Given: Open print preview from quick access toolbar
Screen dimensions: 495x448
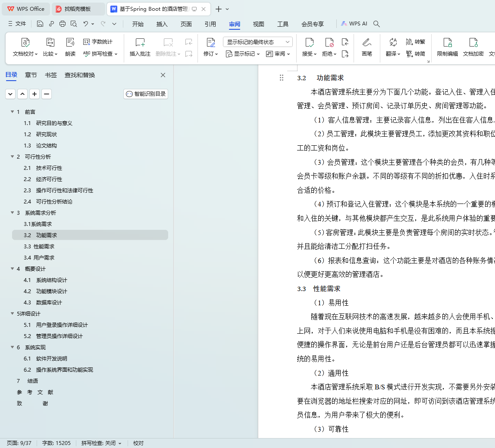Looking at the screenshot, I should (x=74, y=24).
